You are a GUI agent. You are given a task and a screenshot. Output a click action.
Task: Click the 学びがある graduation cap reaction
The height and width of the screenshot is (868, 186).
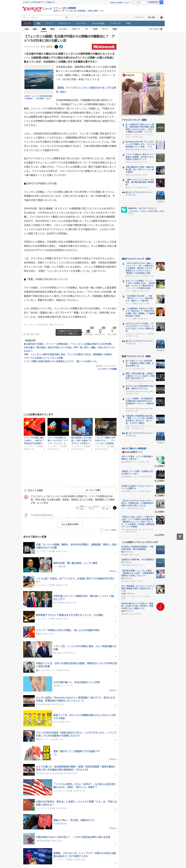(88, 332)
